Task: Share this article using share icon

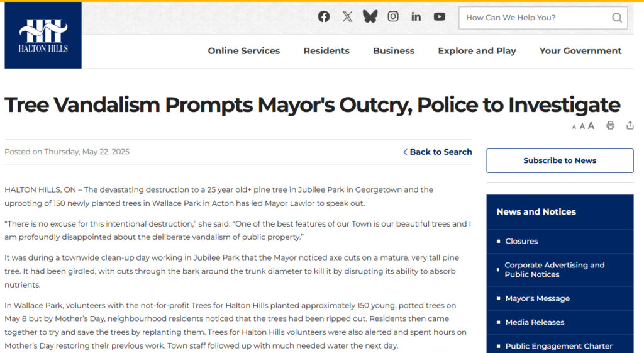Action: pos(630,125)
